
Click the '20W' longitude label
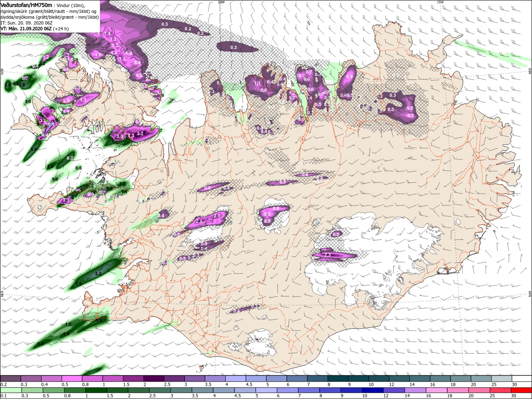pos(221,2)
